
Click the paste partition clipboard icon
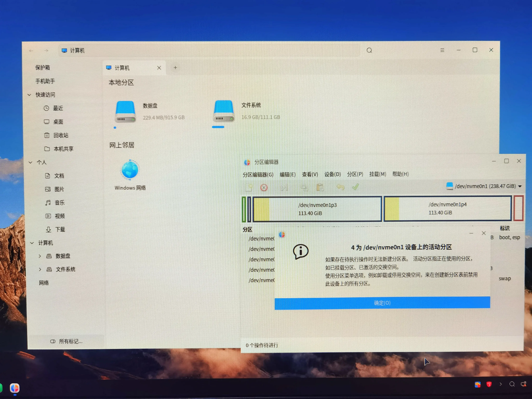[320, 187]
